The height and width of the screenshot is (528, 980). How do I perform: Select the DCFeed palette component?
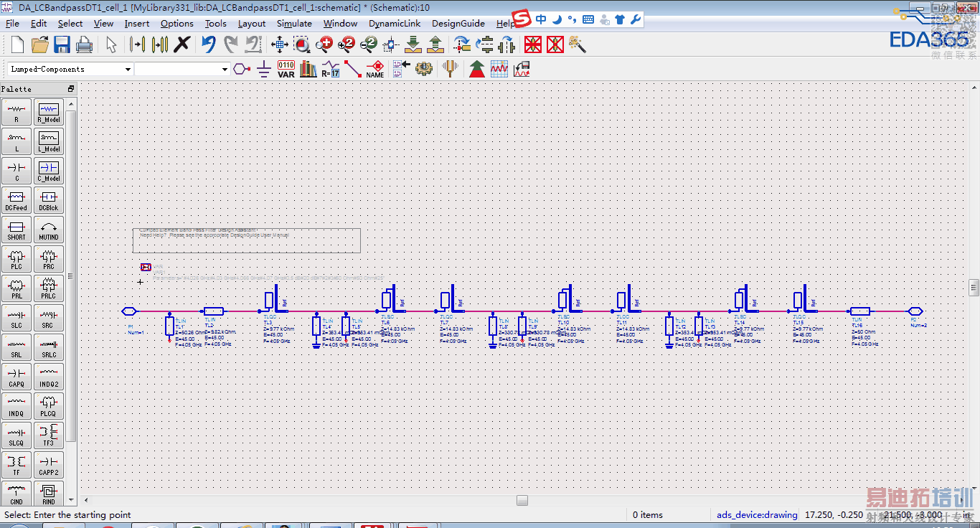tap(17, 200)
